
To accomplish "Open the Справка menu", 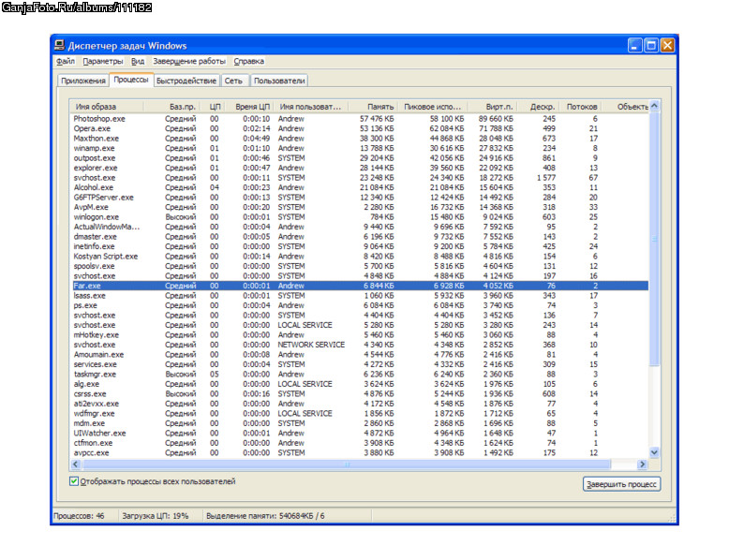I will click(x=248, y=61).
